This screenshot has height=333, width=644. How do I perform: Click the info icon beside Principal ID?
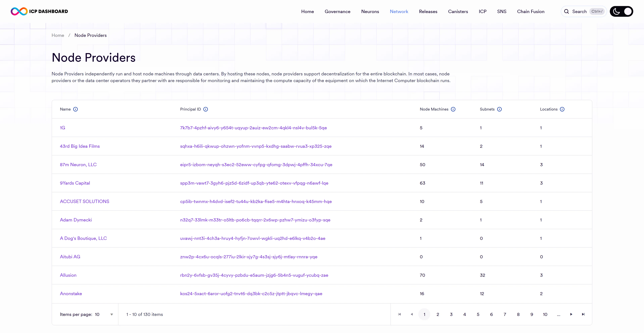205,109
